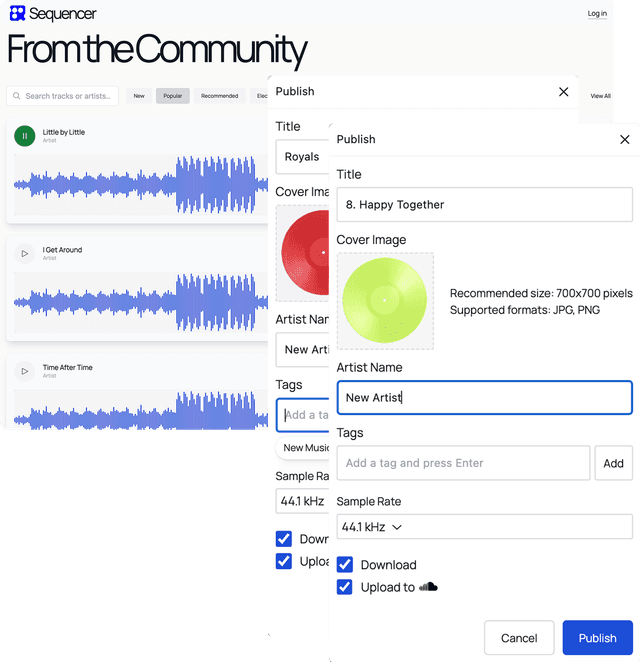Click the Log in link
Viewport: 640px width, 663px height.
(597, 14)
